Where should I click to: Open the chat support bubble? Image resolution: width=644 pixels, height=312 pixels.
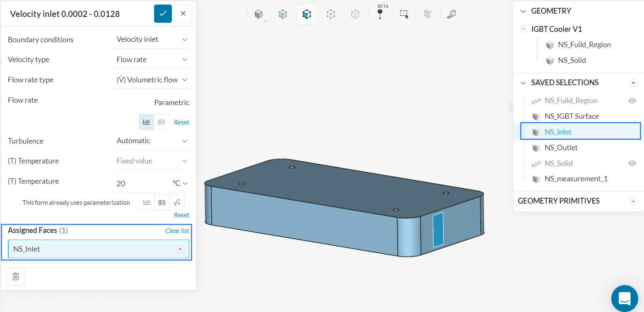[x=624, y=298]
